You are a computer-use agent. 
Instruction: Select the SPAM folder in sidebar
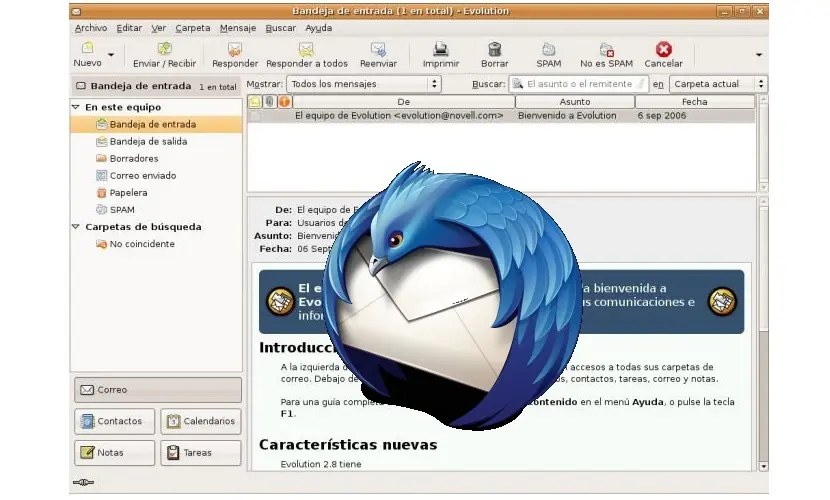coord(115,210)
